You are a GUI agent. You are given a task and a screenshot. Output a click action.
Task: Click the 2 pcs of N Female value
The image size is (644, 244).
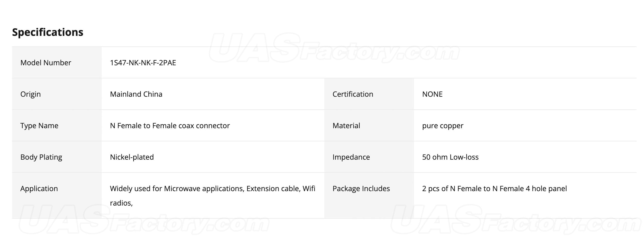pos(494,189)
